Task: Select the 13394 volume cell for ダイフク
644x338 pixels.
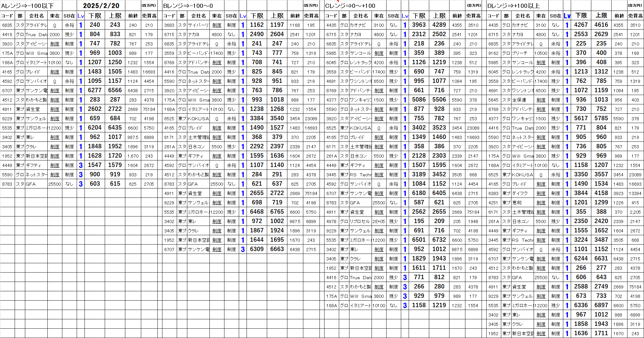Action: [635, 193]
